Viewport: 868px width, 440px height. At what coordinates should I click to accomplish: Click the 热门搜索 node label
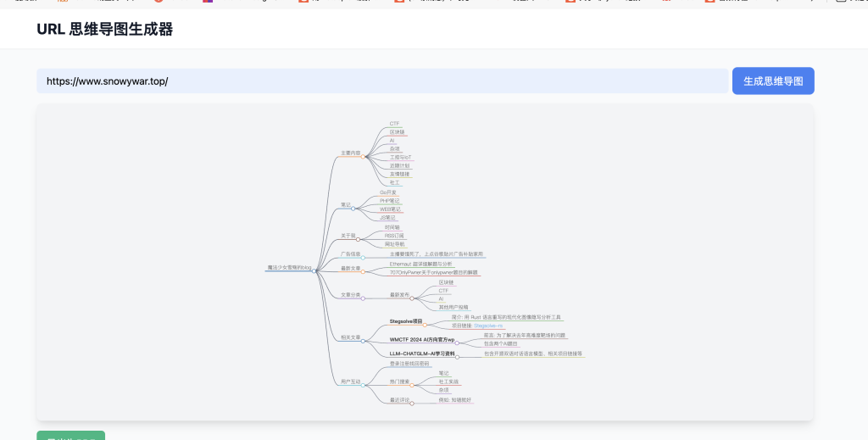coord(400,382)
